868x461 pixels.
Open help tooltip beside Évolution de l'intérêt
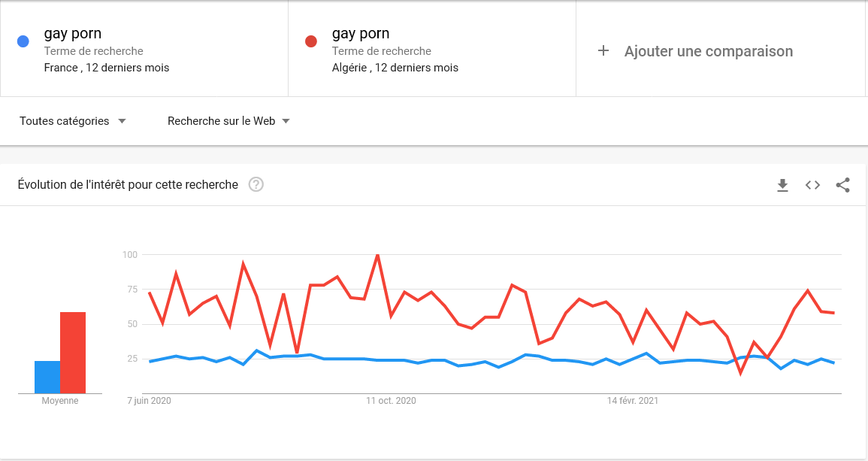(x=256, y=184)
